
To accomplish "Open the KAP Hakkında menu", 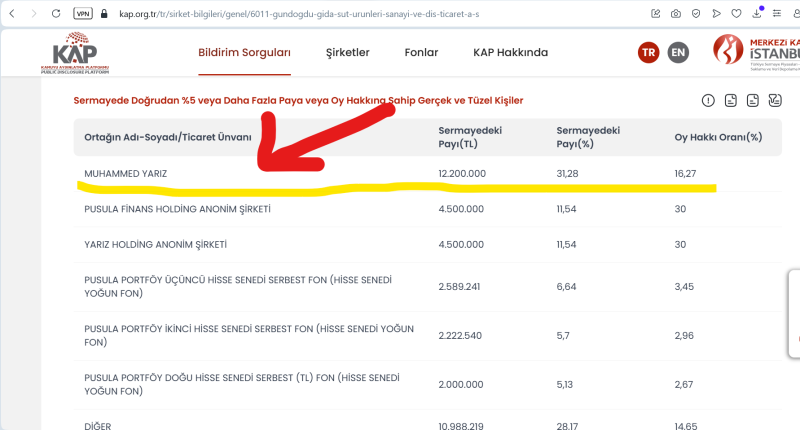I will pyautogui.click(x=510, y=52).
